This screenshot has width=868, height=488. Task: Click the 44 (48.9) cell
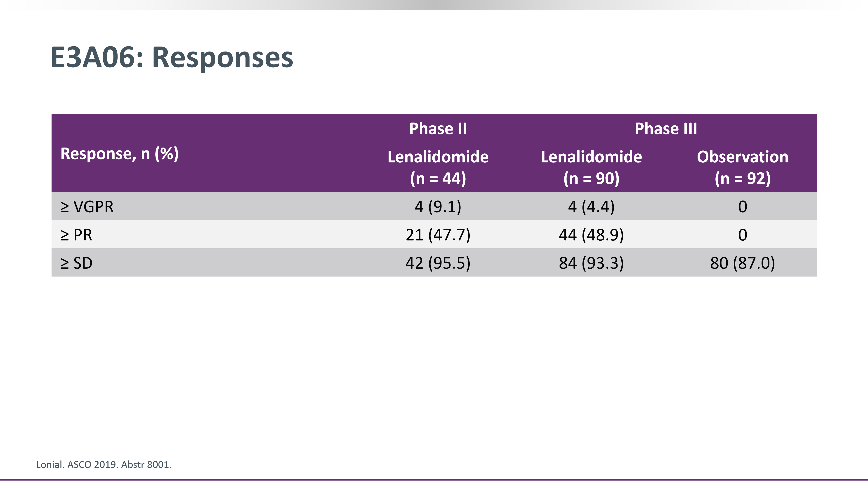[x=591, y=235]
